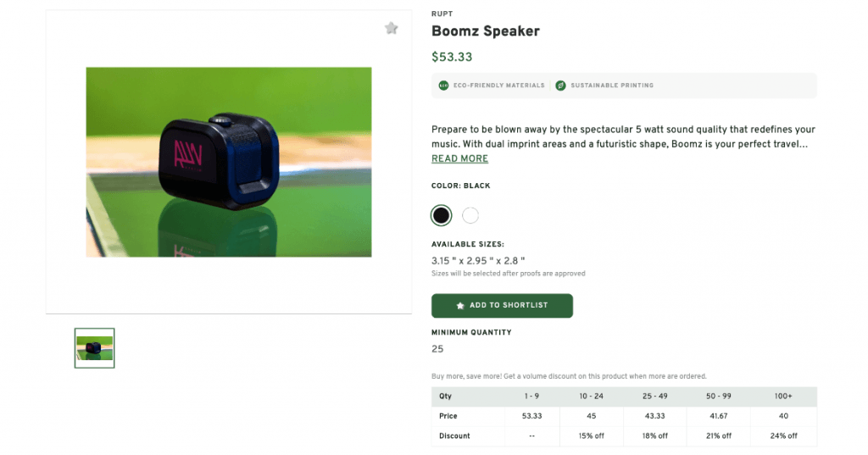The height and width of the screenshot is (455, 868).
Task: Click the Sustainable Printing leaf icon
Action: click(x=560, y=86)
